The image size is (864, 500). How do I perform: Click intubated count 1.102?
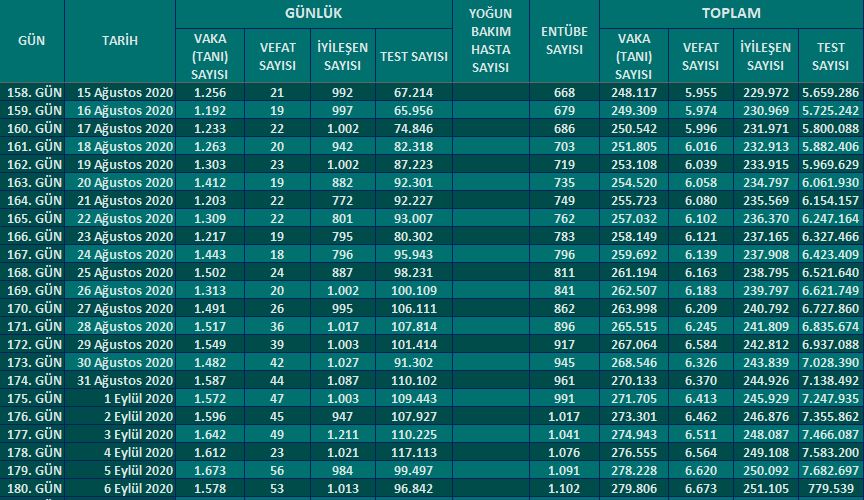tap(564, 488)
